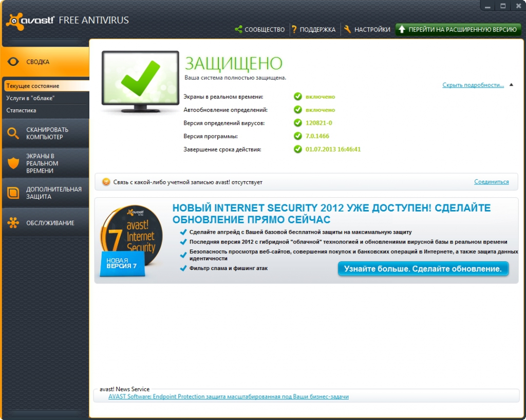
Task: Click включено status for Автообновление определений
Action: (x=320, y=109)
